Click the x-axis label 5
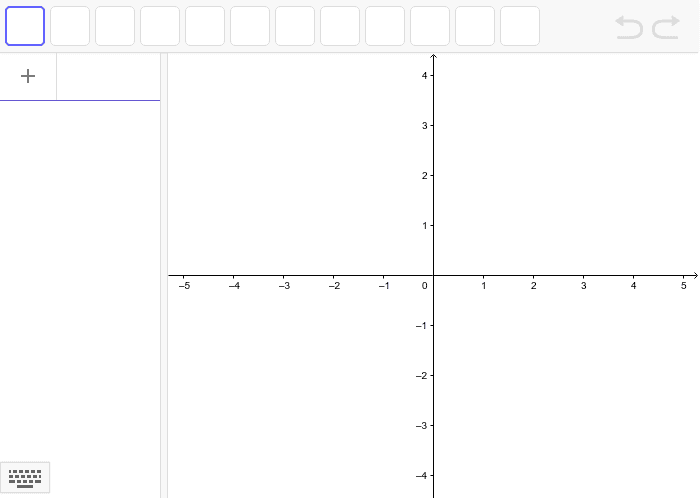 tap(683, 286)
